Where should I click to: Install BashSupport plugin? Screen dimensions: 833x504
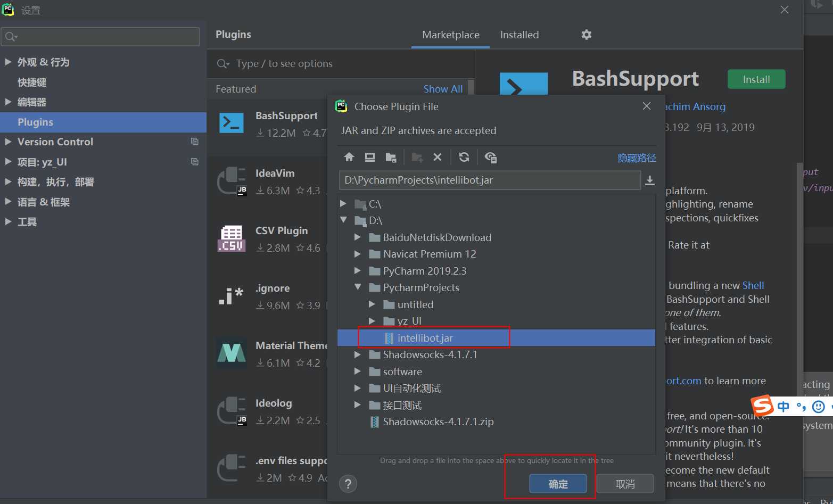point(756,79)
